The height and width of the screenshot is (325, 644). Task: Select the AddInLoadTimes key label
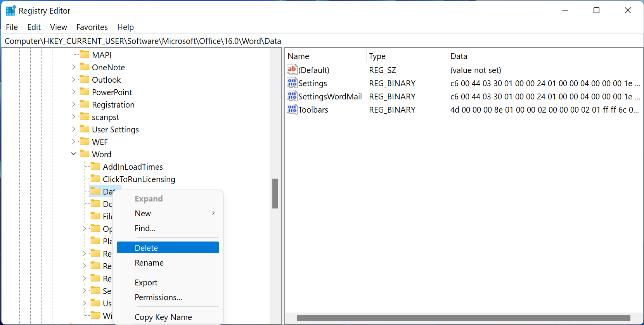pyautogui.click(x=133, y=167)
